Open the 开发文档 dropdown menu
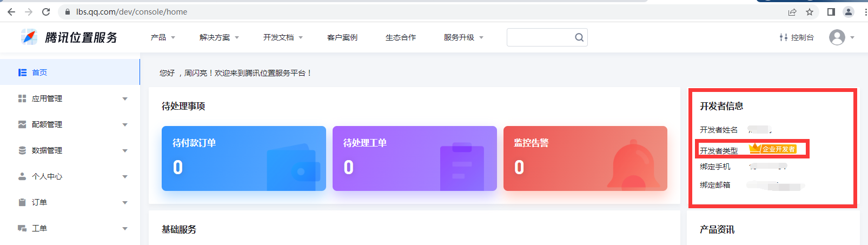This screenshot has height=245, width=868. [283, 37]
